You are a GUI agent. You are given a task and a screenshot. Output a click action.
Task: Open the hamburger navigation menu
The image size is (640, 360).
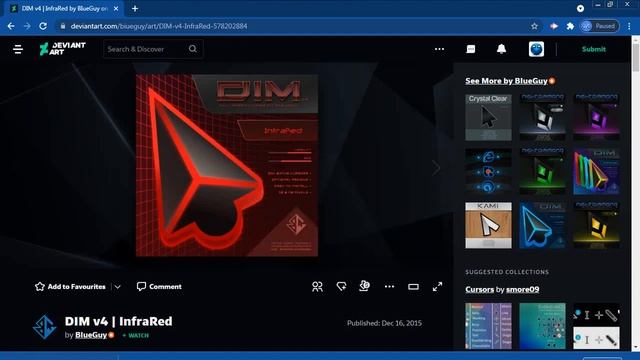coord(18,49)
